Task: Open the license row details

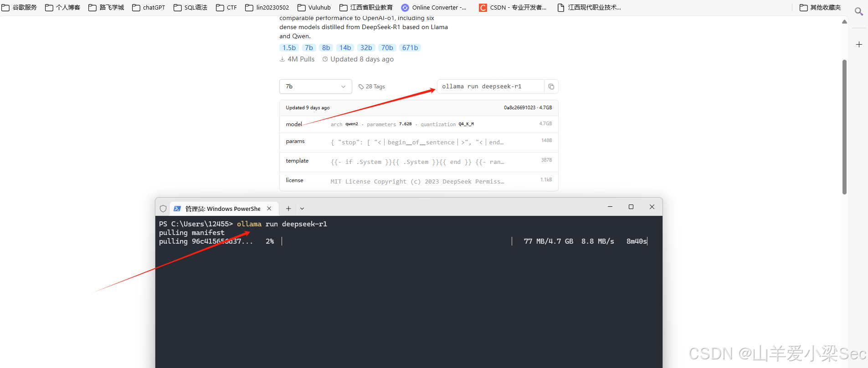Action: tap(419, 181)
